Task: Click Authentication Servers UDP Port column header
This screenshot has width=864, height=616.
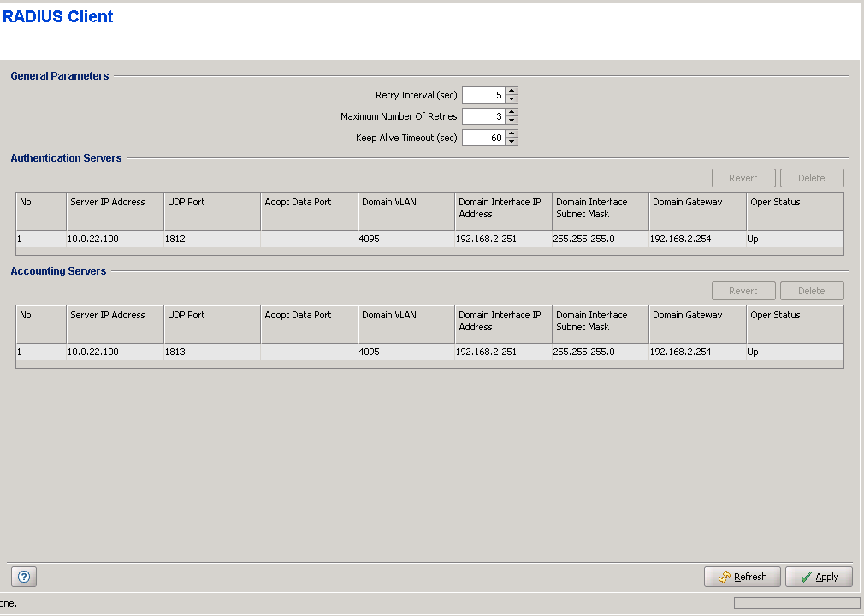Action: pos(211,203)
